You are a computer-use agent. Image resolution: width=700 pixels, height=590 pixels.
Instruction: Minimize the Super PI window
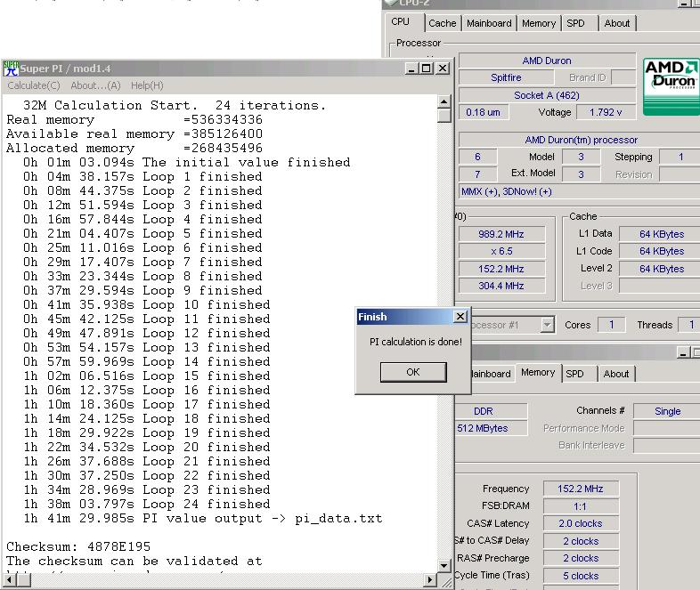tap(411, 69)
